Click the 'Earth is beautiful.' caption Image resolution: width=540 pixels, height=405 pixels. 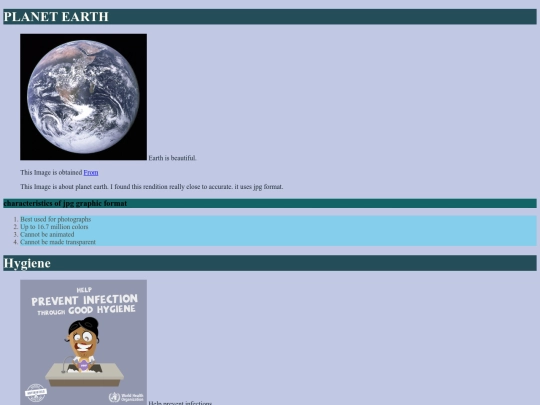coord(172,158)
